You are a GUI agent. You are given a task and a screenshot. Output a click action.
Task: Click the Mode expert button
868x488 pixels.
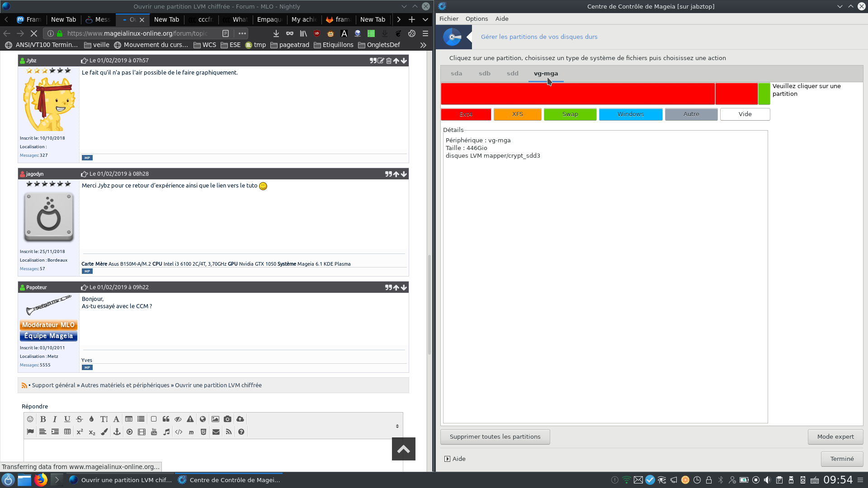click(835, 436)
